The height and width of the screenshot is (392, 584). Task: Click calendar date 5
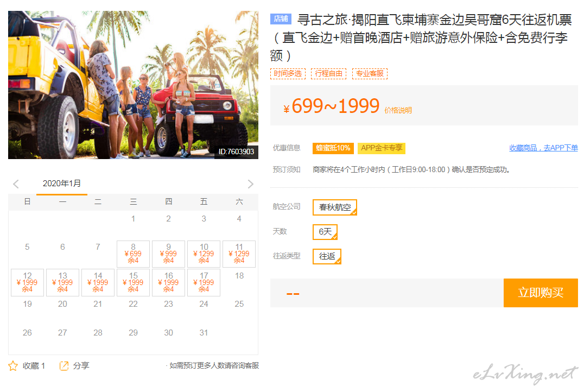coord(27,247)
